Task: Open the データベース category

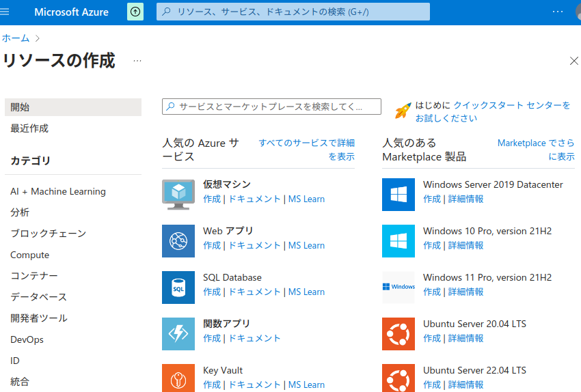Action: coord(38,297)
